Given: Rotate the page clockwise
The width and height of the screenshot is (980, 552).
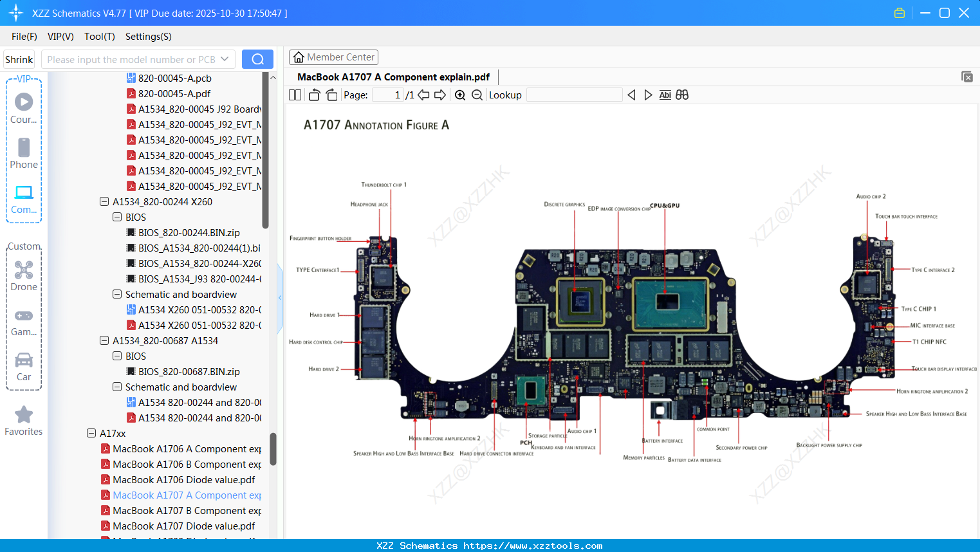Looking at the screenshot, I should pos(331,95).
